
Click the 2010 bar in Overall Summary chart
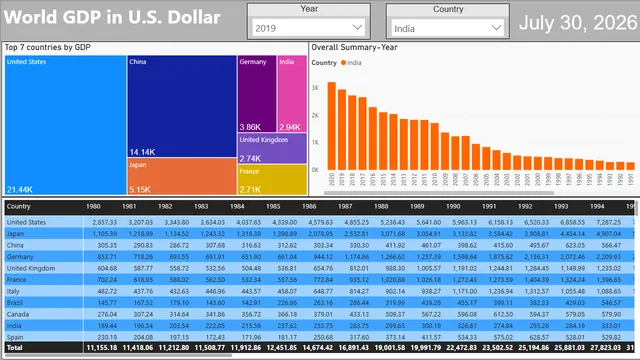click(435, 146)
